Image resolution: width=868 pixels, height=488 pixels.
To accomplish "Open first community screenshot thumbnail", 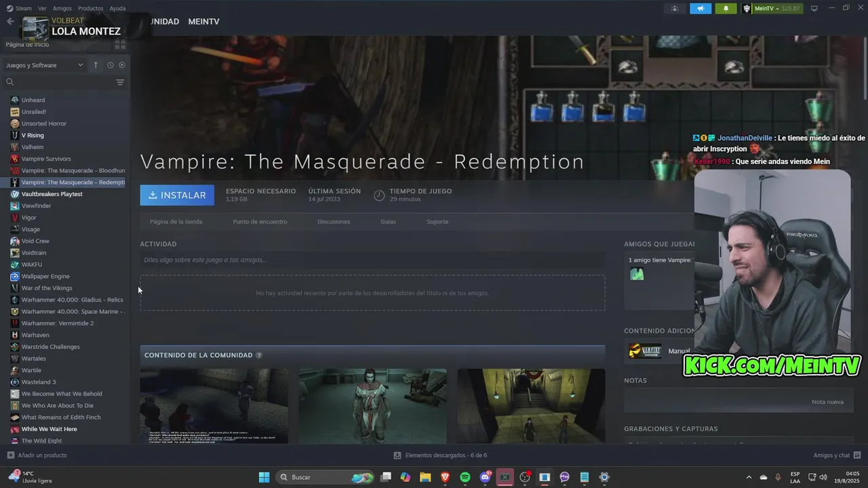I will [x=214, y=406].
